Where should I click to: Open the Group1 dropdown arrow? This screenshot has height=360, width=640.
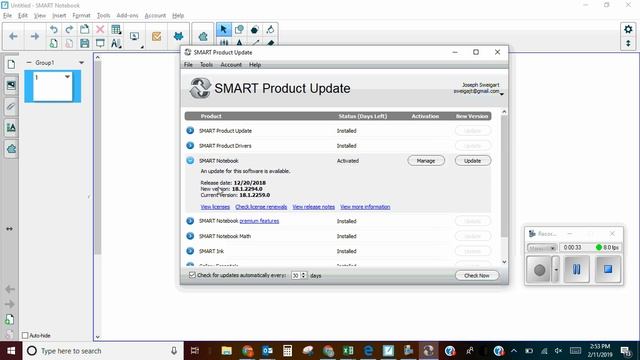tap(82, 63)
